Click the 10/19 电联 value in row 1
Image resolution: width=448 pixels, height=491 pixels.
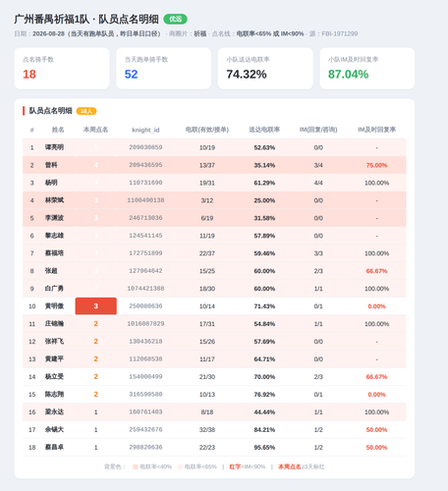click(207, 147)
